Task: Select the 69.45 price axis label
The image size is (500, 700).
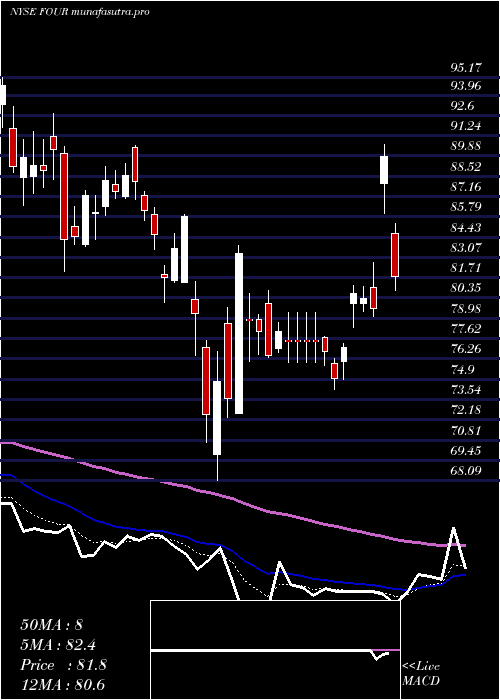Action: pos(465,450)
